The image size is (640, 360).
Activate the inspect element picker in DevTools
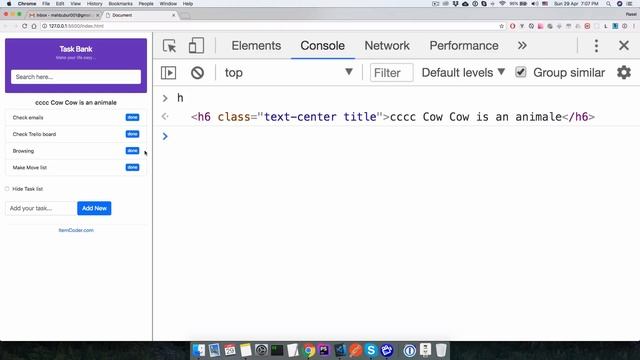point(169,46)
